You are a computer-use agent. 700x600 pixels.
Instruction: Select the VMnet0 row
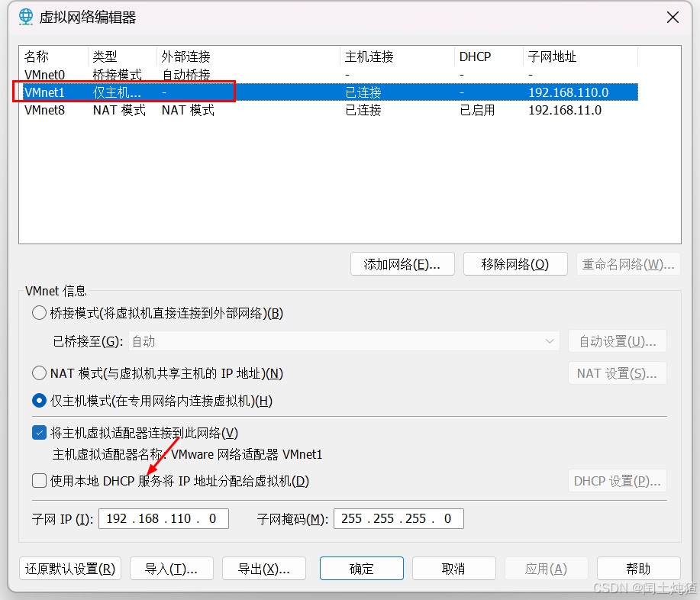(328, 75)
